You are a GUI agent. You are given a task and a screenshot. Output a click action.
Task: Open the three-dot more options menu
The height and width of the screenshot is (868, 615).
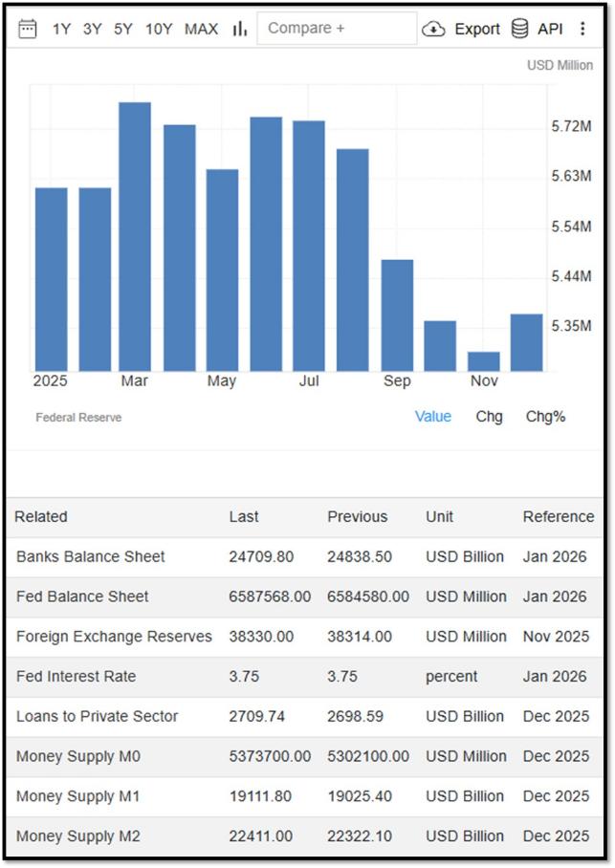pos(582,29)
